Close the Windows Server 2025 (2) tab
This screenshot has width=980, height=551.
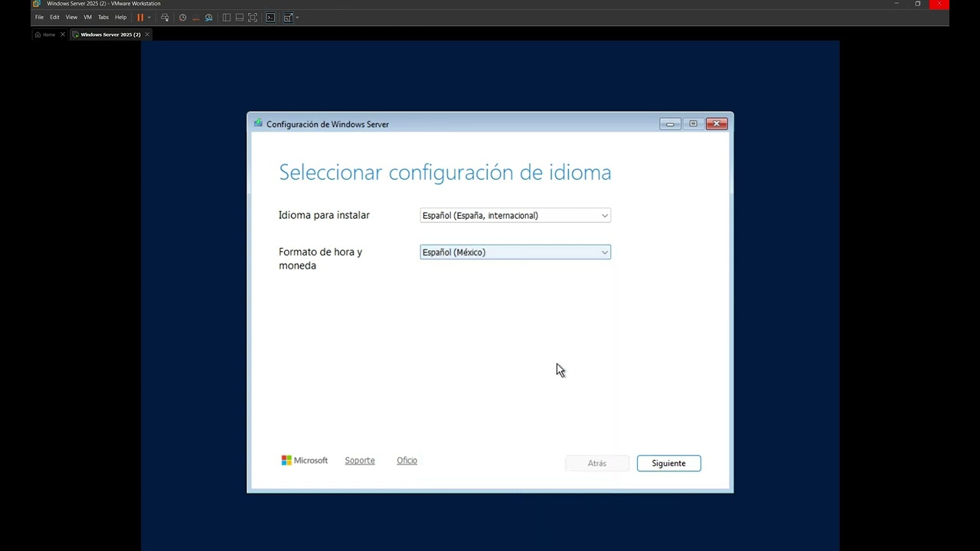[x=147, y=34]
